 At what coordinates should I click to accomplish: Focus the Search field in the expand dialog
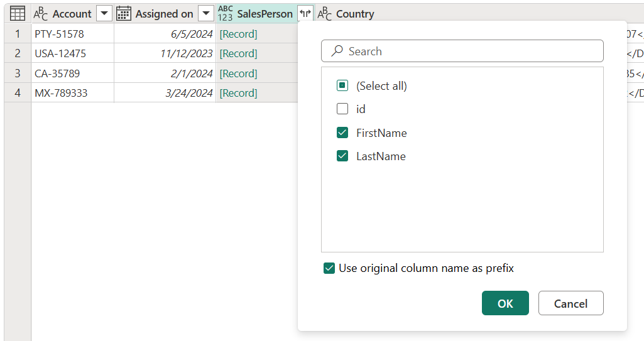(x=462, y=51)
